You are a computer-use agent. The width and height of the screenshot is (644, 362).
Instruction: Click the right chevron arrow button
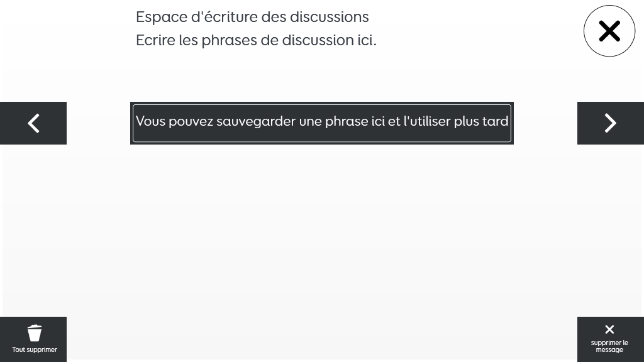pos(610,123)
